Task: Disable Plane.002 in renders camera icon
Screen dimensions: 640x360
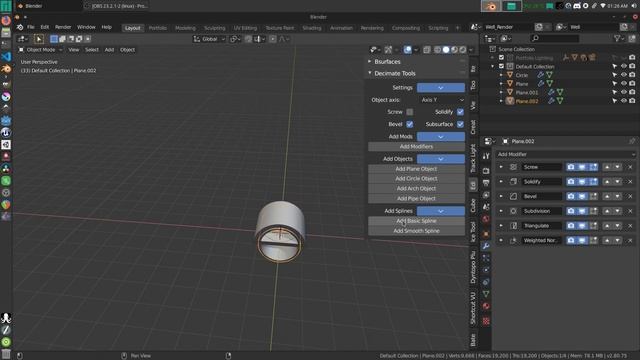Action: (632, 101)
